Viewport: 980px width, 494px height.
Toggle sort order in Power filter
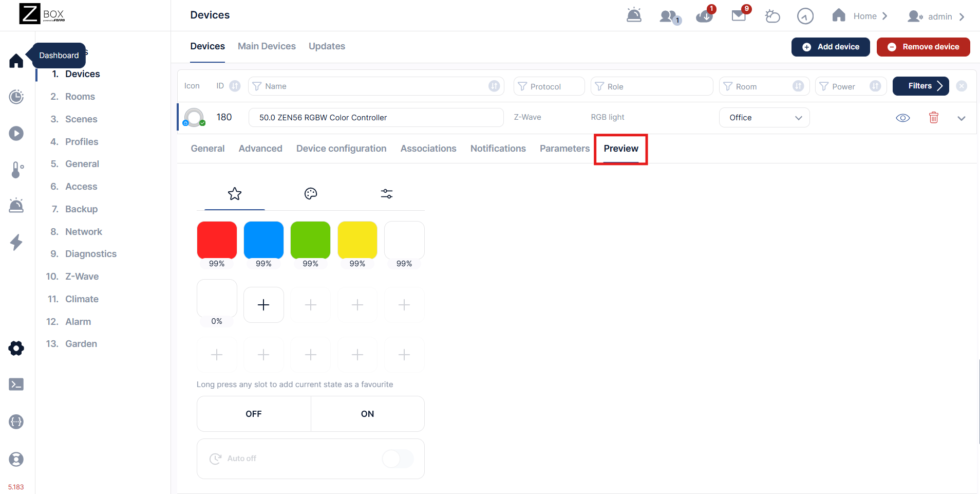[875, 86]
